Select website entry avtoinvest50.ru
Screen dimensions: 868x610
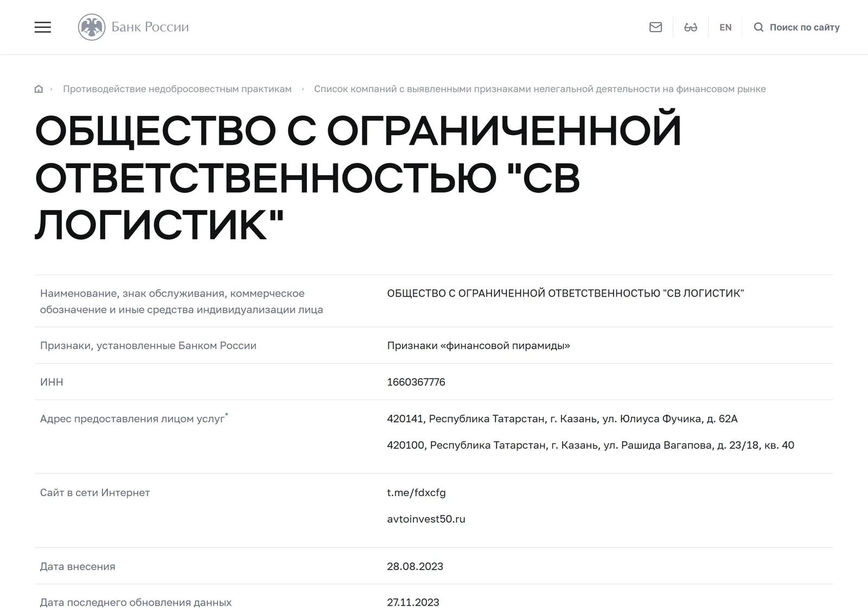tap(426, 519)
